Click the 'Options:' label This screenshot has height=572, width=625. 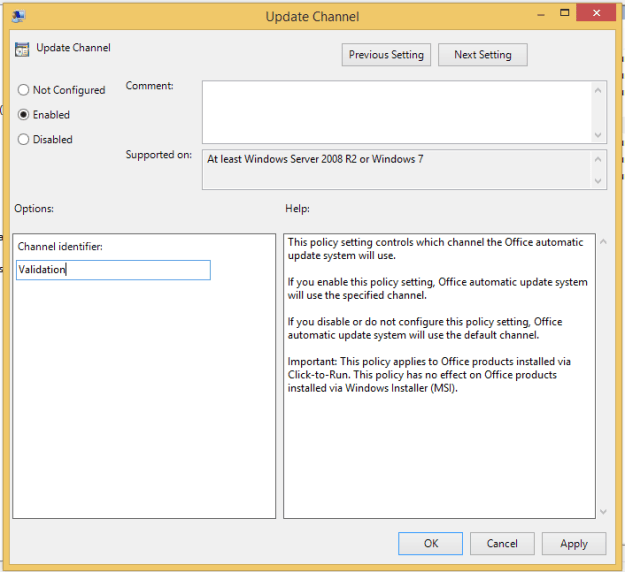click(x=34, y=208)
